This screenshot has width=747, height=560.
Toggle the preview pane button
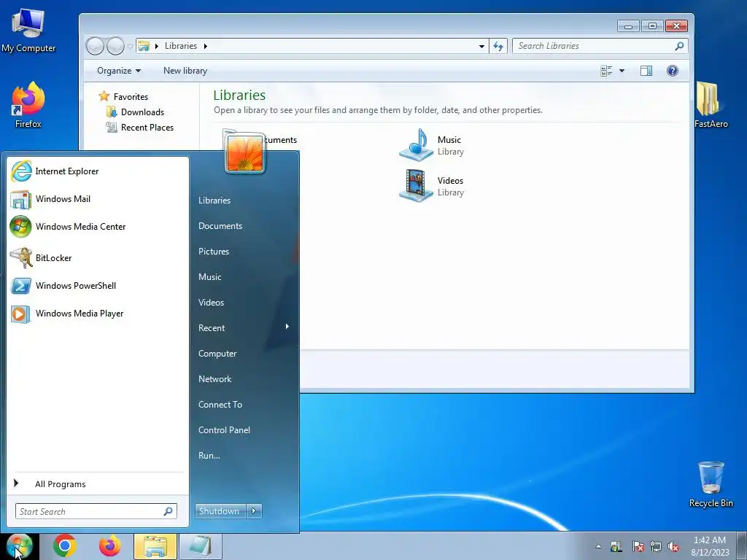click(x=646, y=71)
